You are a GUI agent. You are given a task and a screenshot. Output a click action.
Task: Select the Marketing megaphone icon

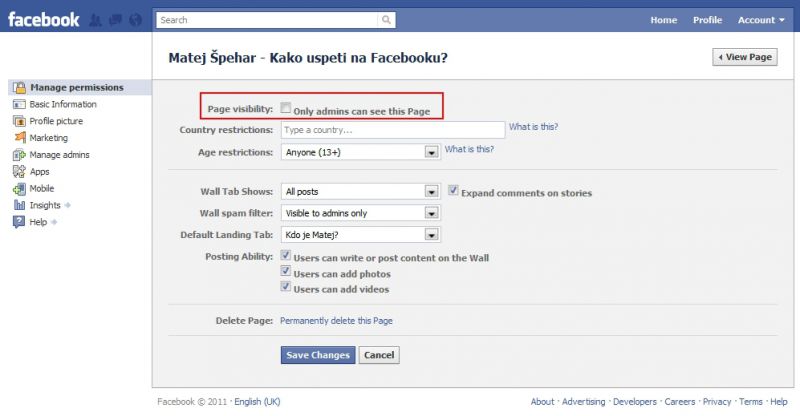pyautogui.click(x=19, y=137)
